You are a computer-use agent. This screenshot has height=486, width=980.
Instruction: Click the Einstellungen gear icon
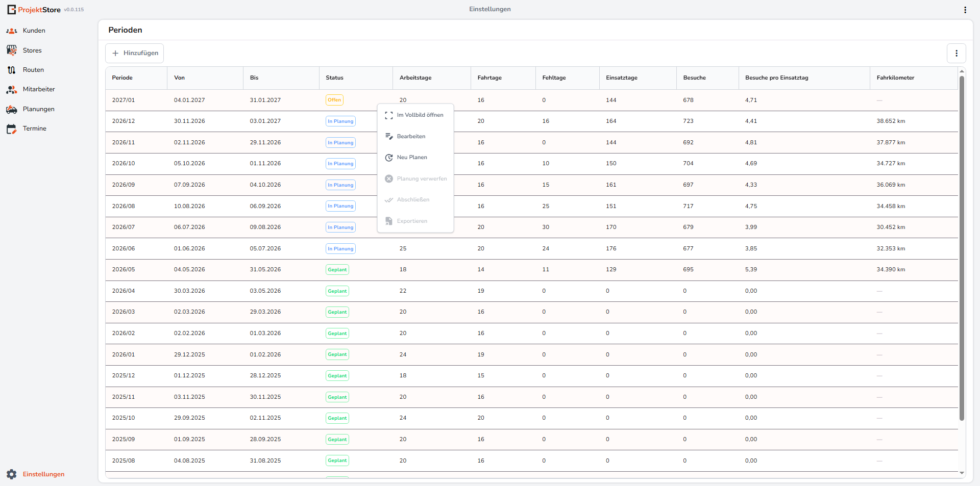click(11, 474)
